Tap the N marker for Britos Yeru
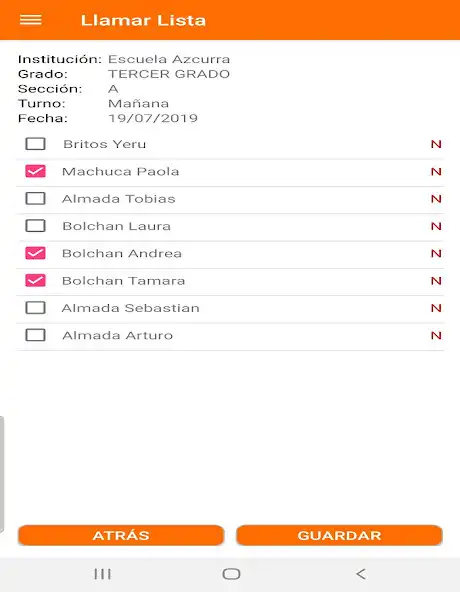The height and width of the screenshot is (592, 460). 436,144
